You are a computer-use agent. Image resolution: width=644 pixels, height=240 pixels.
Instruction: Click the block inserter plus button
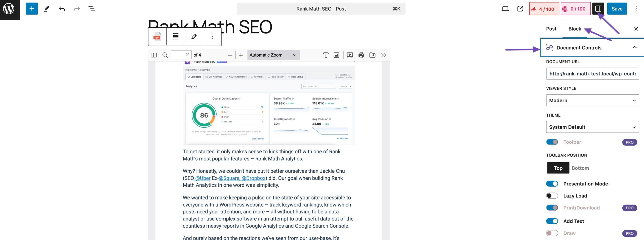coord(32,9)
